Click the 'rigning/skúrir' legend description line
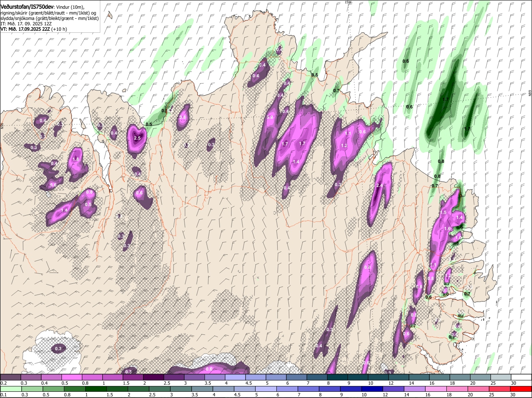Image resolution: width=532 pixels, height=398 pixels. (x=48, y=13)
